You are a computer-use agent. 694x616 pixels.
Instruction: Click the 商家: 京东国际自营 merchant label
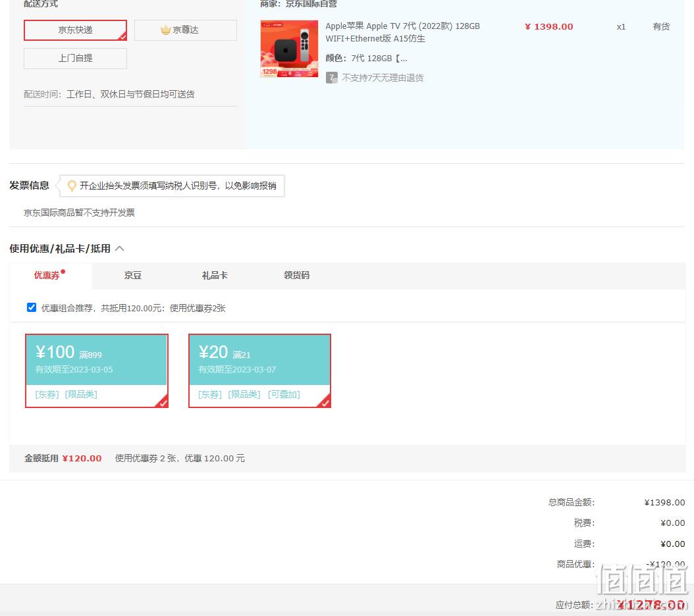[x=298, y=4]
